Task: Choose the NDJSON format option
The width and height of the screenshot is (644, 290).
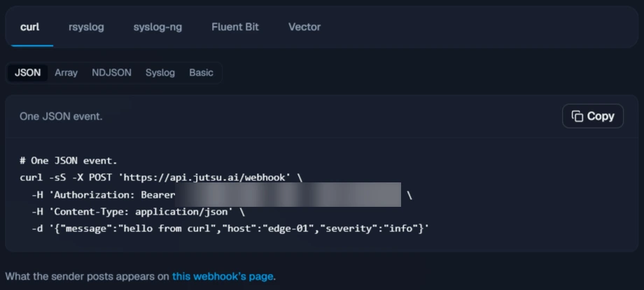Action: tap(112, 73)
